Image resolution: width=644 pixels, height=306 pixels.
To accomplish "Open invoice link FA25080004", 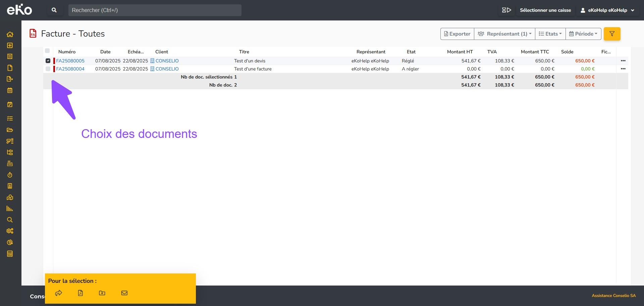I will (x=70, y=69).
